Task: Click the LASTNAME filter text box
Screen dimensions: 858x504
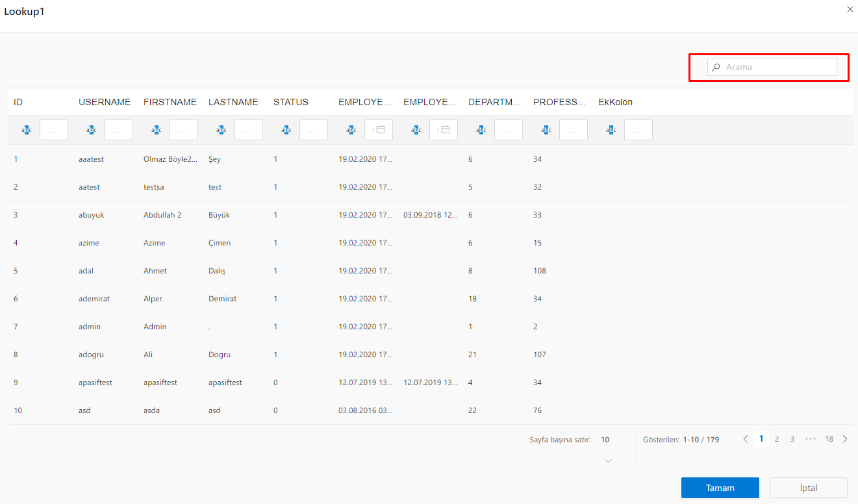Action: point(249,130)
